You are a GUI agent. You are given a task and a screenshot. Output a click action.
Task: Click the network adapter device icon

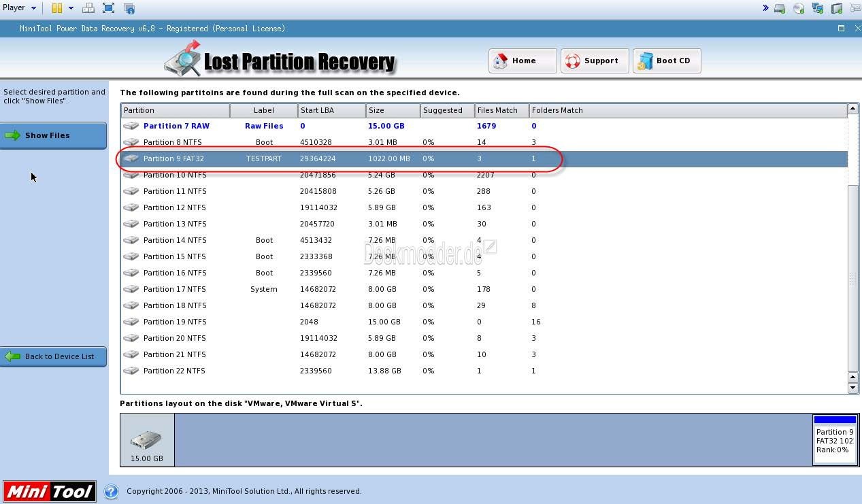818,8
